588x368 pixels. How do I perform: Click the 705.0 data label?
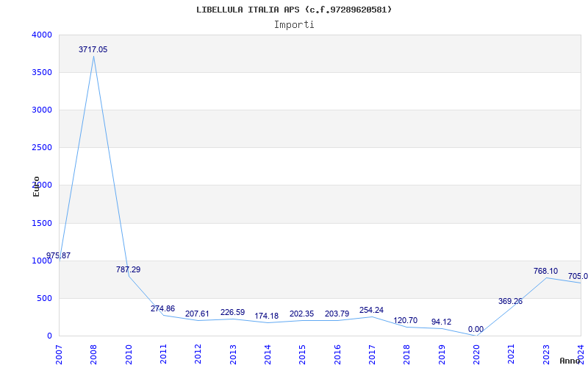click(578, 277)
